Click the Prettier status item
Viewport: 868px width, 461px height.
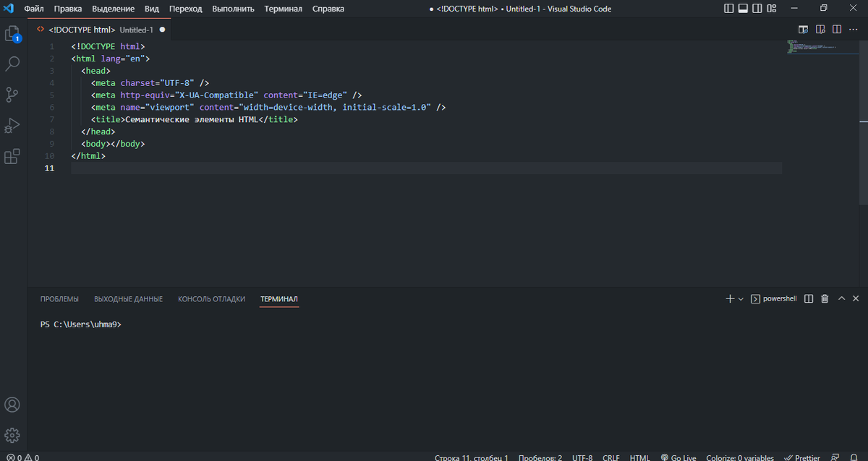tap(802, 457)
